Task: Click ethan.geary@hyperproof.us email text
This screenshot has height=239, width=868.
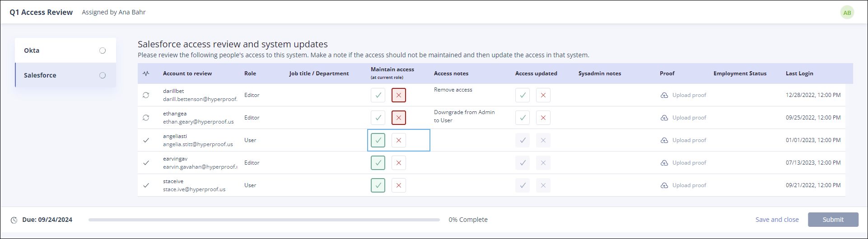Action: (198, 122)
